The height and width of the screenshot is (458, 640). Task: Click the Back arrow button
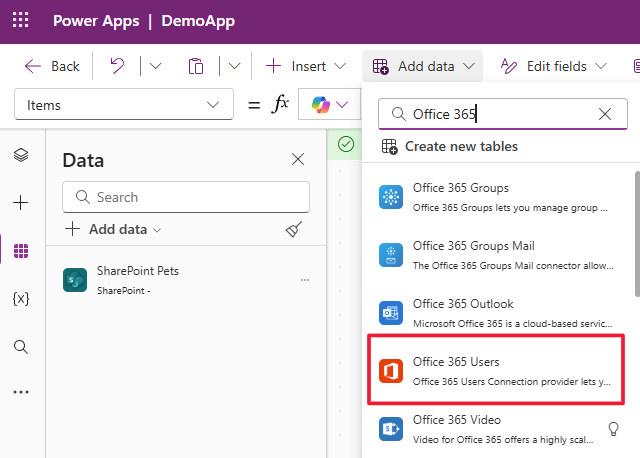52,66
